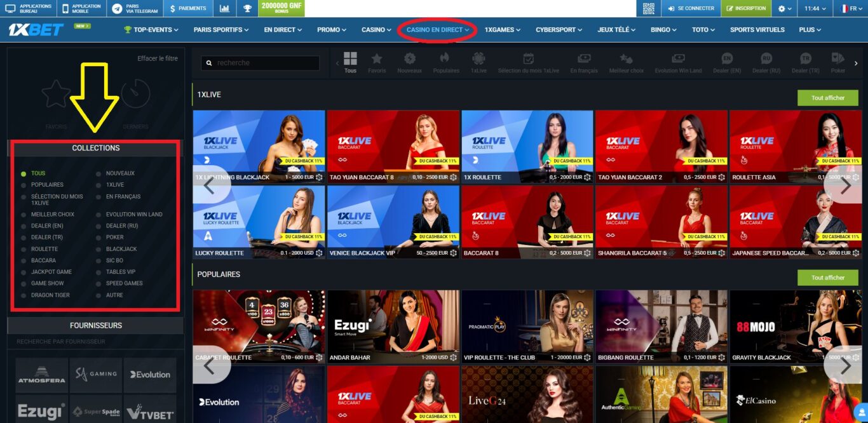Select the Game Show collection filter
Screen dimensions: 868x423
pyautogui.click(x=48, y=283)
